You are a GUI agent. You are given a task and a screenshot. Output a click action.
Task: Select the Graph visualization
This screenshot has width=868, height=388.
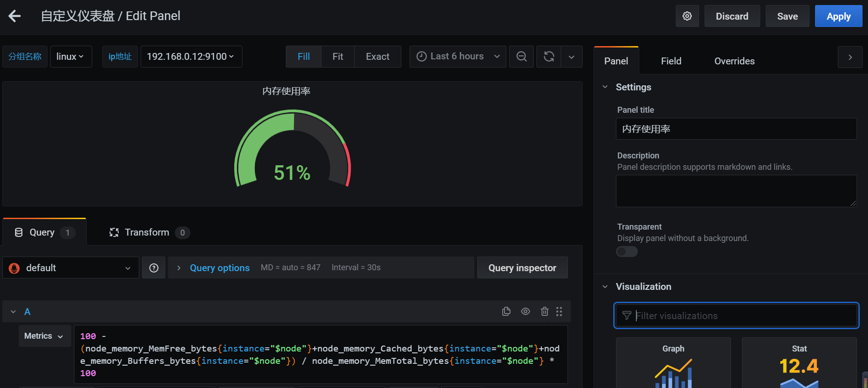(x=673, y=363)
